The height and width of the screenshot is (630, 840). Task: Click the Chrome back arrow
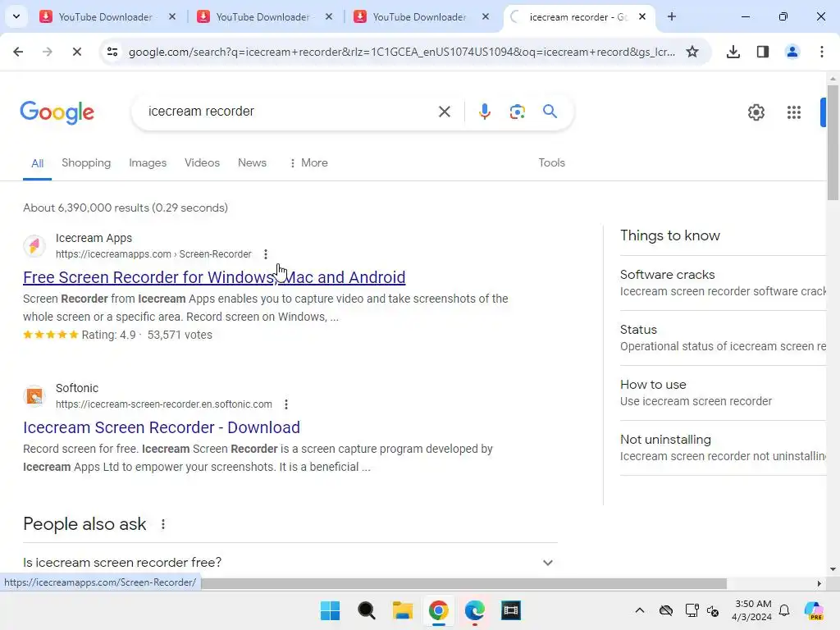[18, 52]
